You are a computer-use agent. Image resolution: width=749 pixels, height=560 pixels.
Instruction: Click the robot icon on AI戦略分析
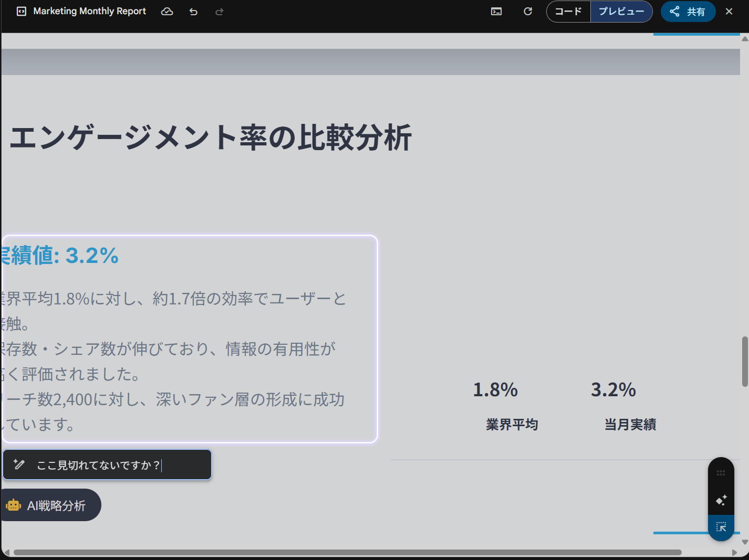point(14,504)
